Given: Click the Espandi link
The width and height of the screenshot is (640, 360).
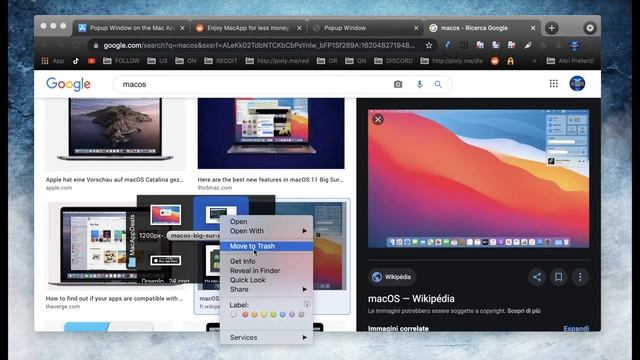Looking at the screenshot, I should point(576,328).
